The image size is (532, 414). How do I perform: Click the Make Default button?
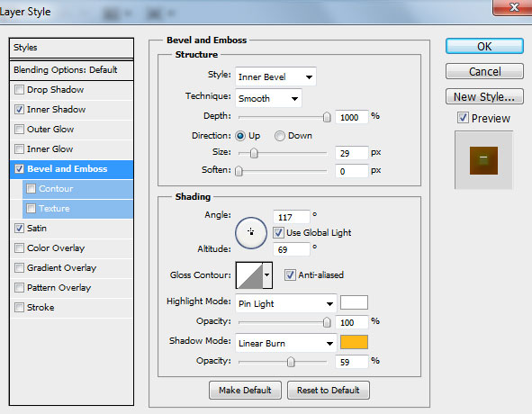point(245,391)
